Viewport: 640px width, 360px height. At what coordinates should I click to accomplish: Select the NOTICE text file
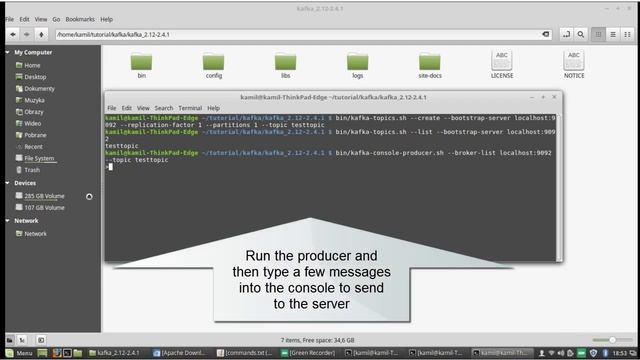coord(574,64)
